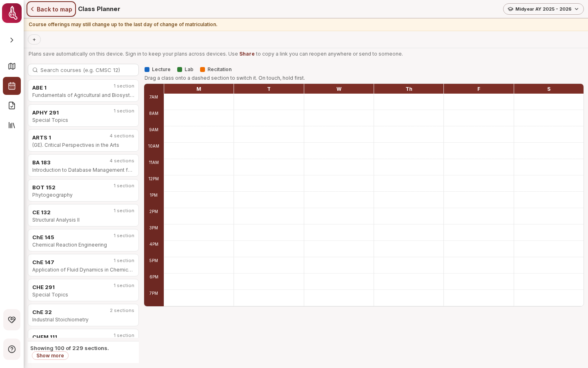This screenshot has height=368, width=588.
Task: Click the M day column header
Action: click(199, 89)
